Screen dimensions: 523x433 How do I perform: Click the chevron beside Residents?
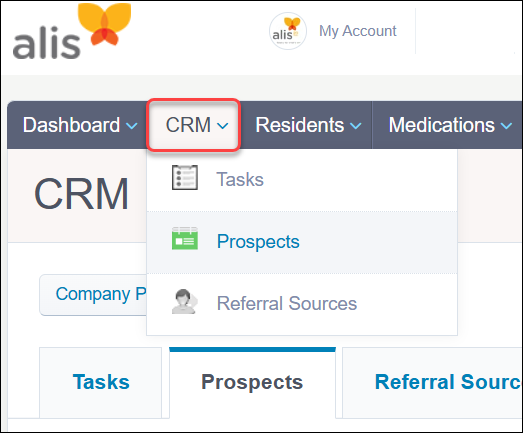pyautogui.click(x=356, y=126)
